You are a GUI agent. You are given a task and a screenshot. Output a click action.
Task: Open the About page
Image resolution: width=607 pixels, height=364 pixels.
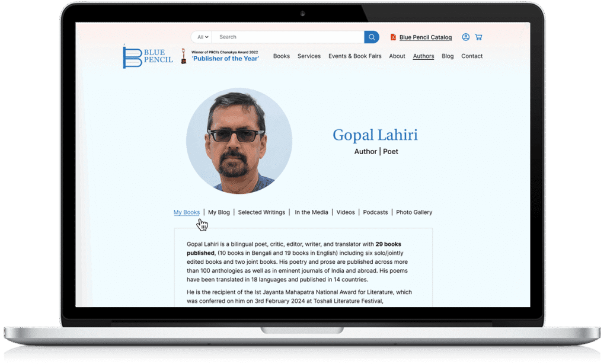397,56
